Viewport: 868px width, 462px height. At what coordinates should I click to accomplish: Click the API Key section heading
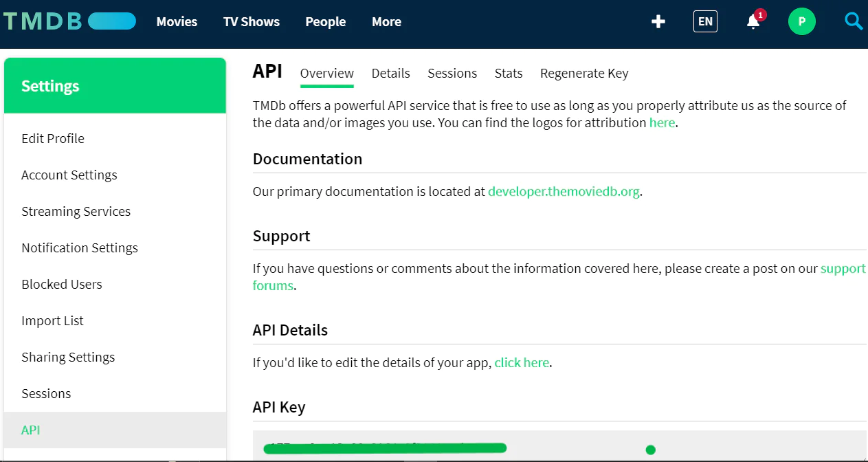pos(279,407)
